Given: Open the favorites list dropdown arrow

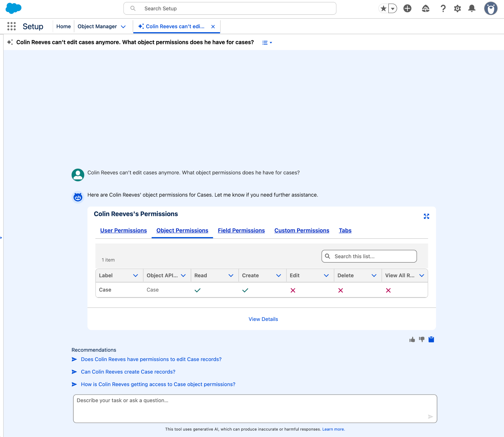Looking at the screenshot, I should (x=393, y=9).
